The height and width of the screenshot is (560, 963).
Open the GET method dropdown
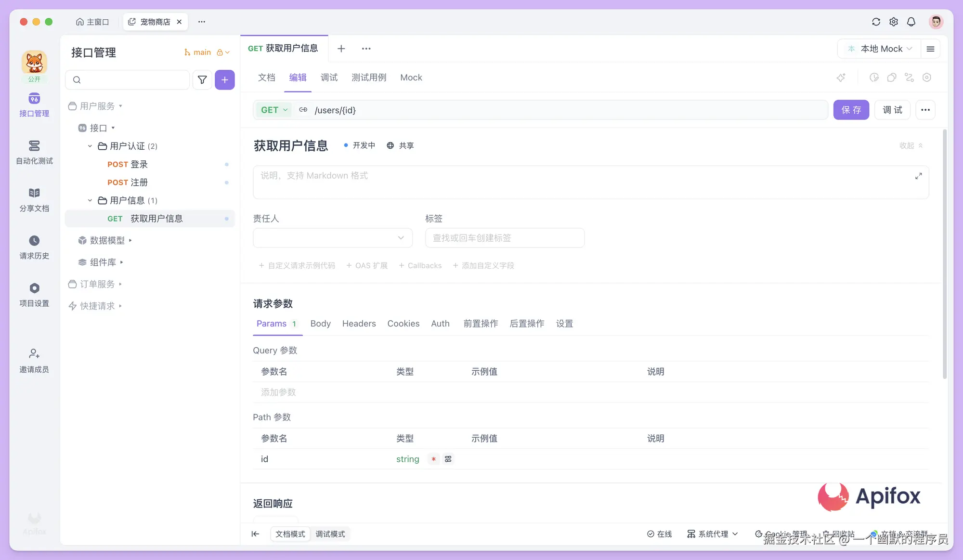point(273,110)
